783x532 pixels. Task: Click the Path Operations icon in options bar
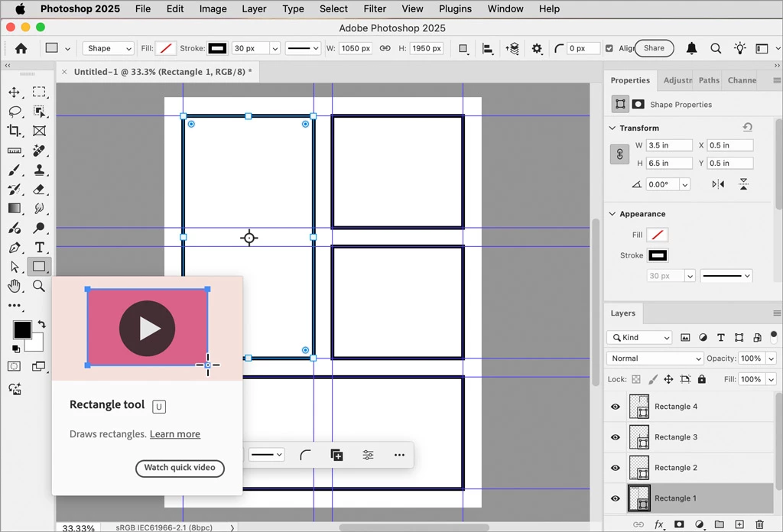point(463,48)
